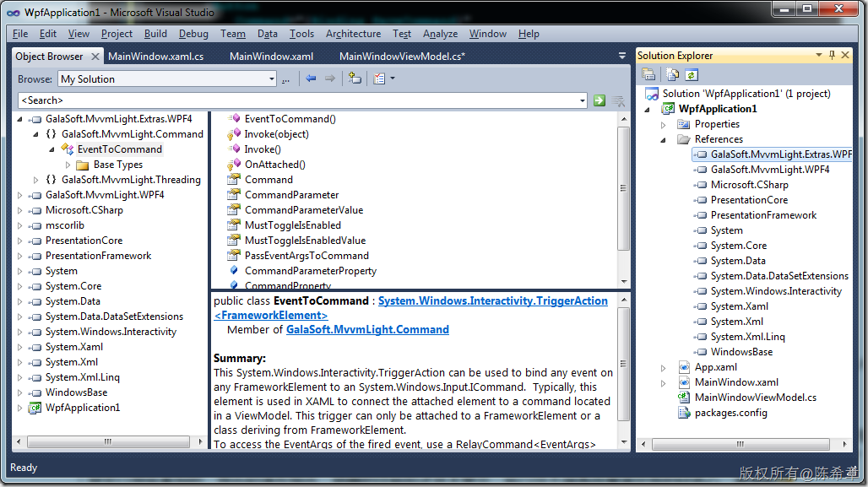Follow the FrameworkElement type link
Viewport: 868px width, 487px height.
(271, 316)
